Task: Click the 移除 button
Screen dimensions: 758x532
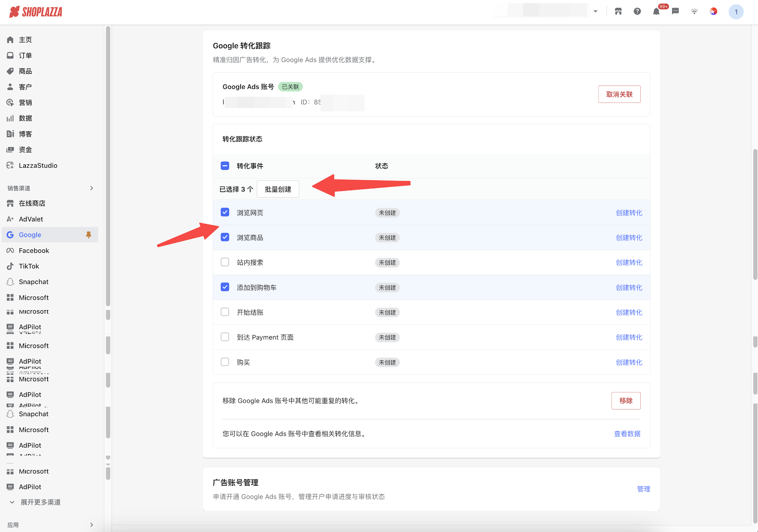Action: coord(626,401)
